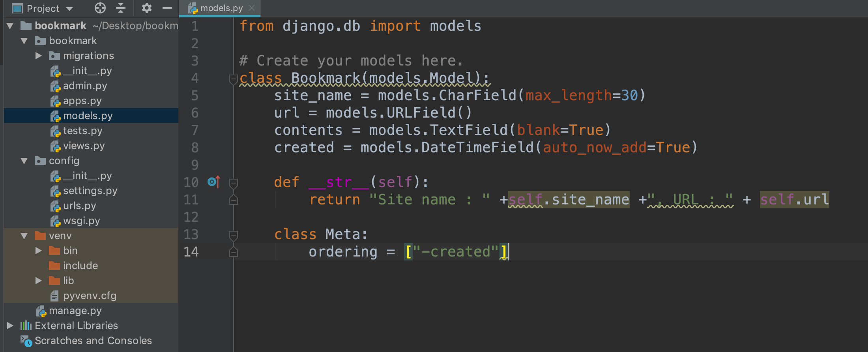This screenshot has width=868, height=352.
Task: Open views.py in the project tree
Action: (84, 146)
